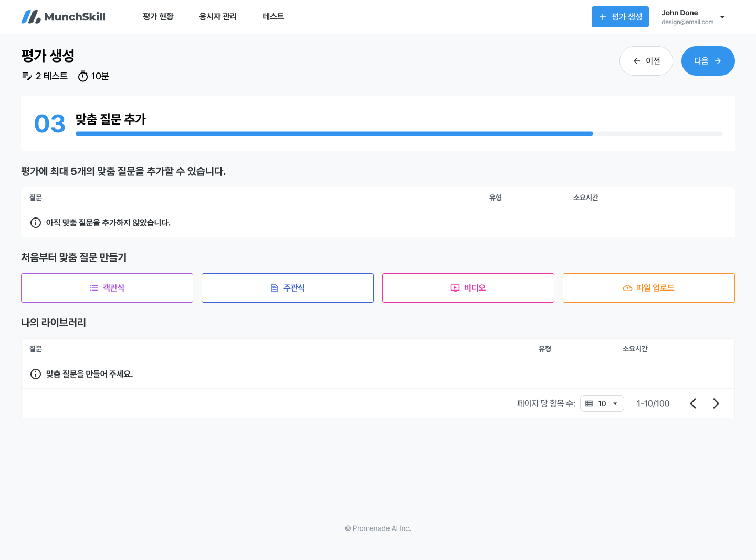756x560 pixels.
Task: Create a 객관식 multiple-choice question
Action: tap(107, 288)
